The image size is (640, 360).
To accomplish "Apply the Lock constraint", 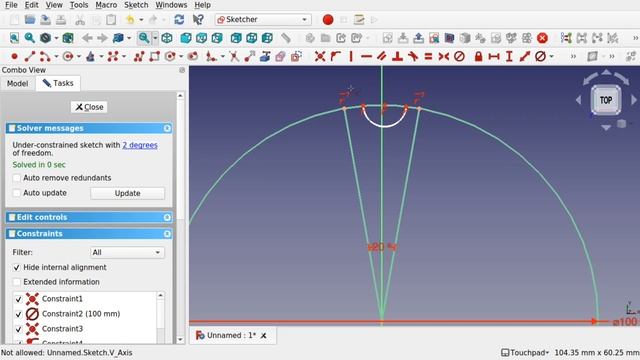I will click(x=478, y=56).
